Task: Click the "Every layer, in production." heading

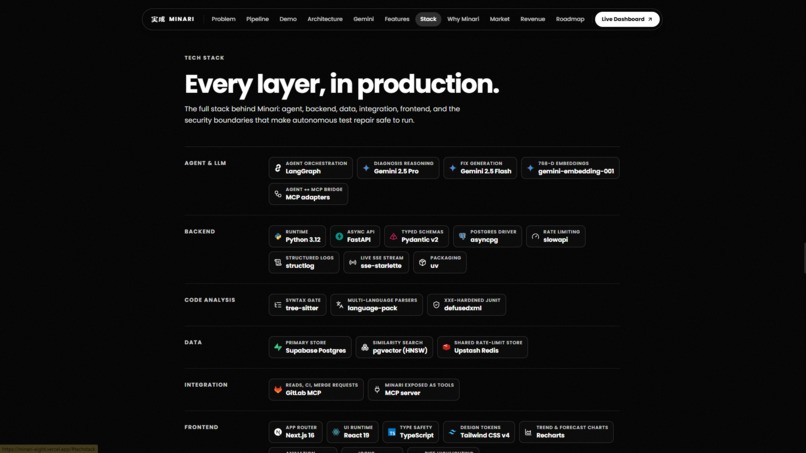Action: point(342,84)
